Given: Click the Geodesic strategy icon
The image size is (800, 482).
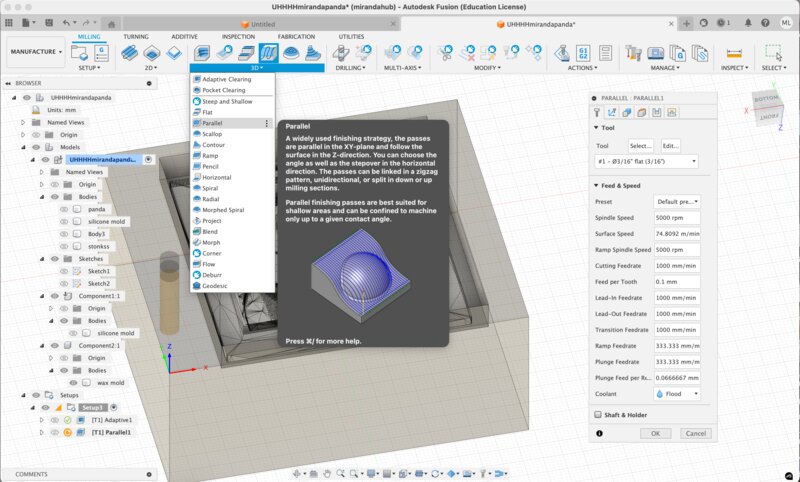Looking at the screenshot, I should coord(195,286).
